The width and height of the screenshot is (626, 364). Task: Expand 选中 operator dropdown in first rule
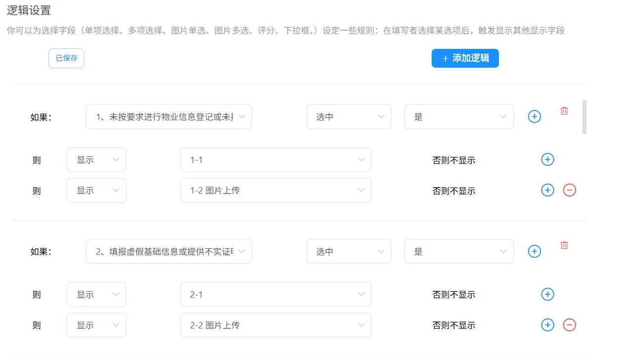click(x=349, y=117)
